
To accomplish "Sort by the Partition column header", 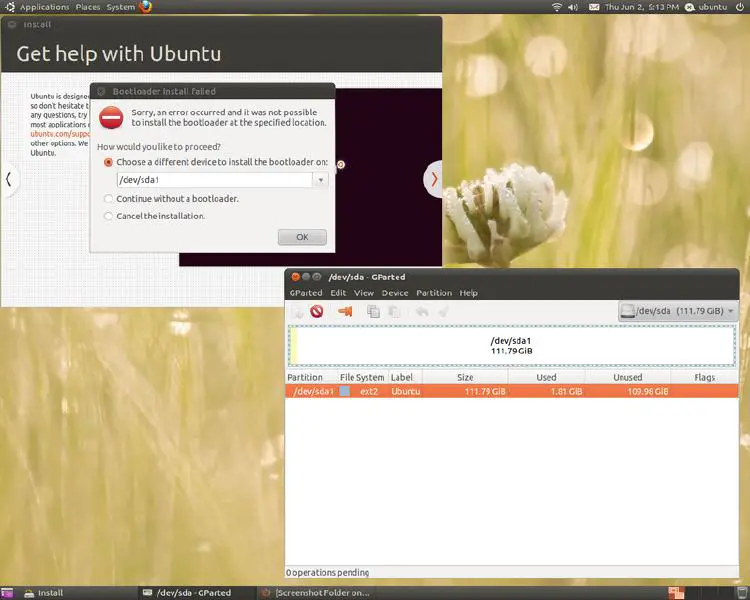I will [312, 377].
